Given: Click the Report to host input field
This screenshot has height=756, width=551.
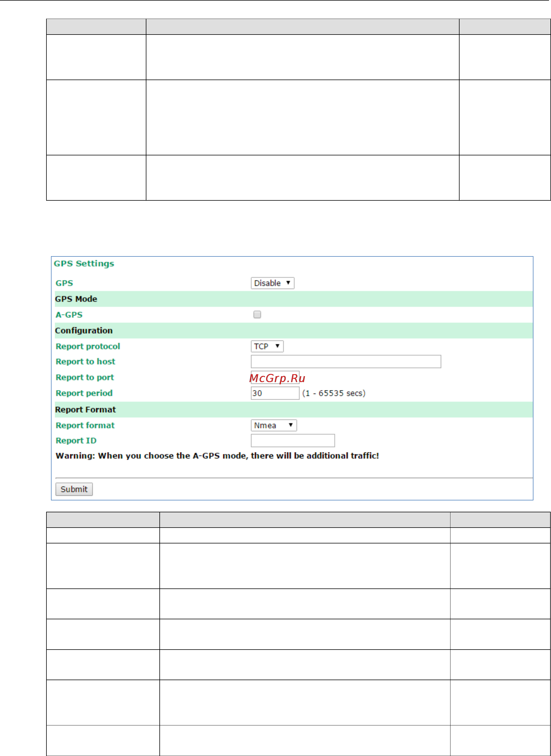Looking at the screenshot, I should coord(346,362).
